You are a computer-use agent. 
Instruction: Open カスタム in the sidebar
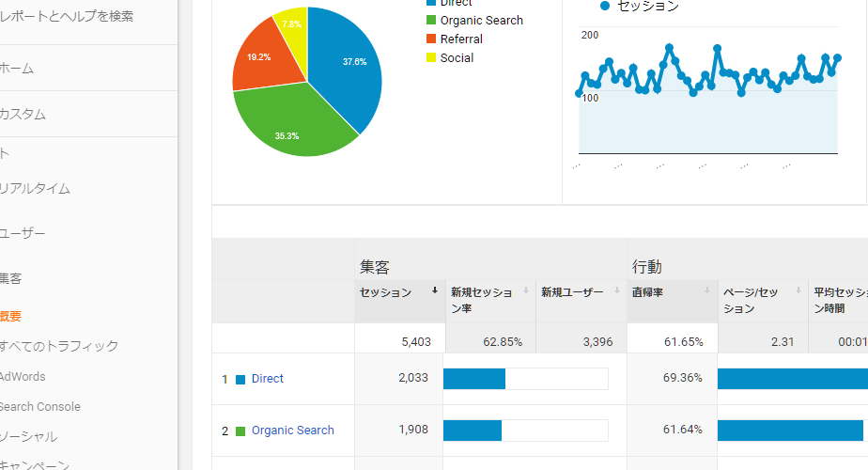(x=23, y=114)
